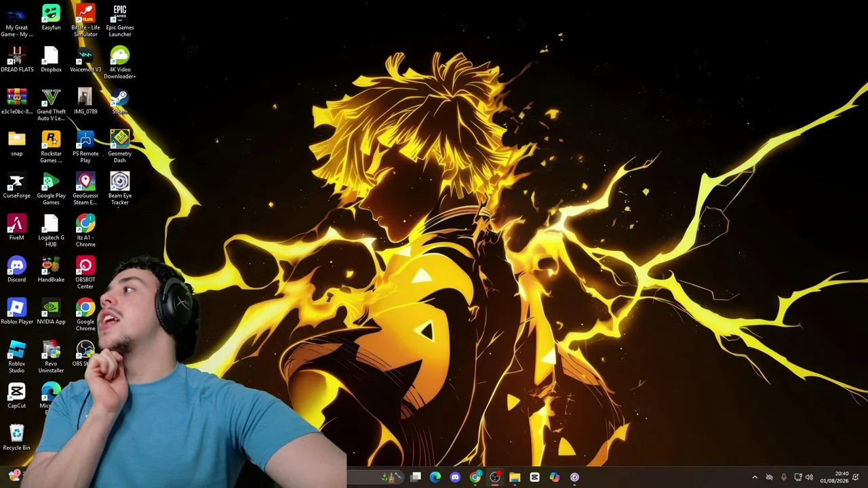Viewport: 868px width, 488px height.
Task: Select the Dropbox file on desktop
Action: click(51, 59)
